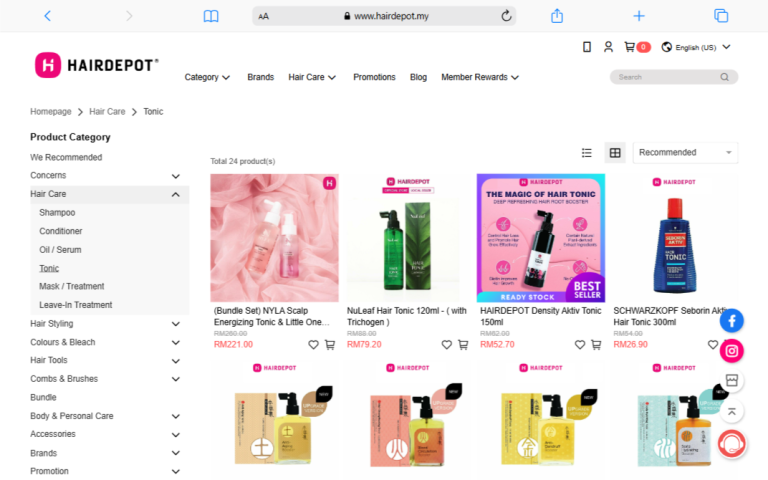Screen dimensions: 768x480
Task: Expand the Hair Styling category
Action: 176,324
